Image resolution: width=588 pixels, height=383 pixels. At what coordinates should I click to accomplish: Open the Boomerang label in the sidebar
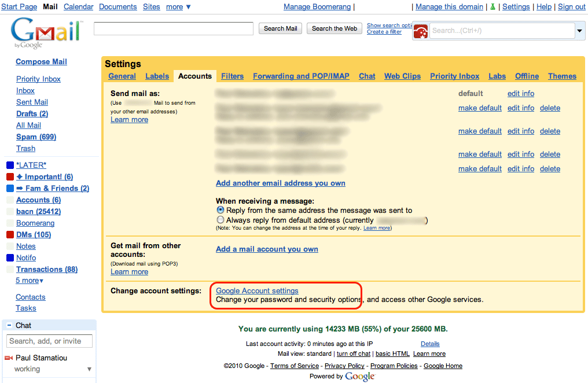coord(35,223)
